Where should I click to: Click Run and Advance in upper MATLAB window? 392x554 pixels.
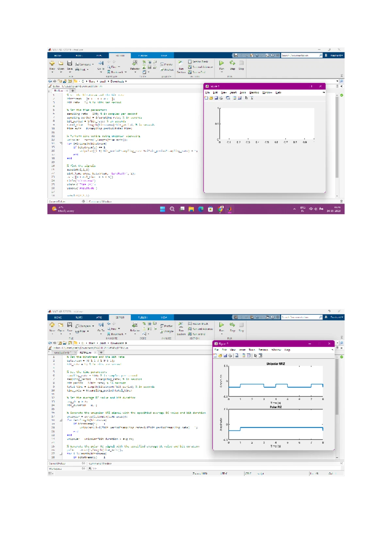pyautogui.click(x=200, y=67)
